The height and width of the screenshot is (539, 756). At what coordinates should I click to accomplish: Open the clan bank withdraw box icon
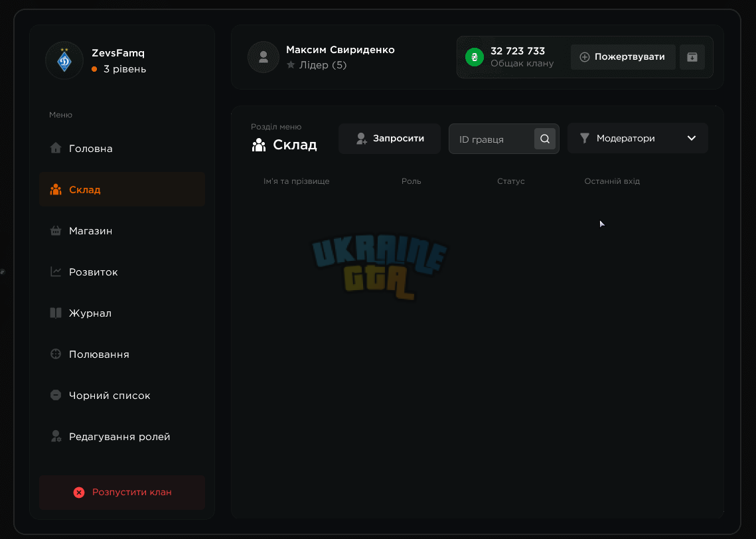point(692,57)
